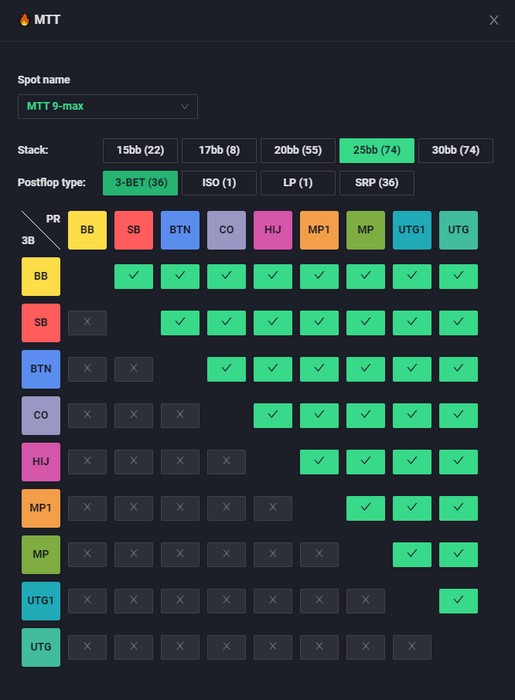This screenshot has width=515, height=700.
Task: Select SRP (36) postflop type
Action: coord(377,183)
